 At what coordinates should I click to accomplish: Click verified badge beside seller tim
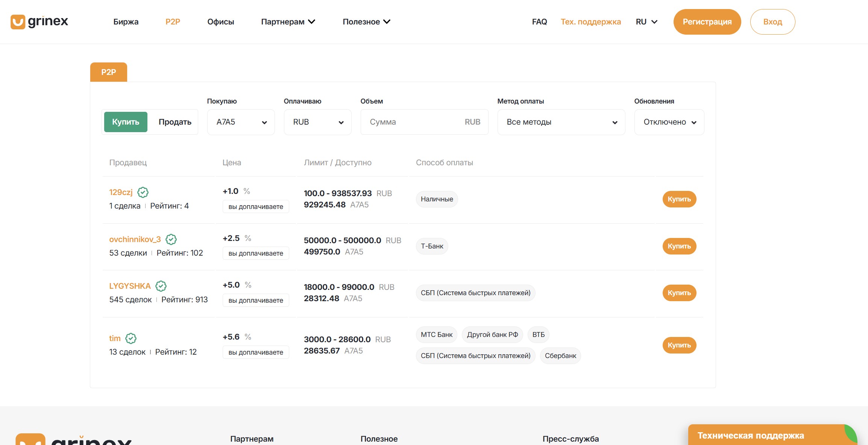click(x=131, y=338)
